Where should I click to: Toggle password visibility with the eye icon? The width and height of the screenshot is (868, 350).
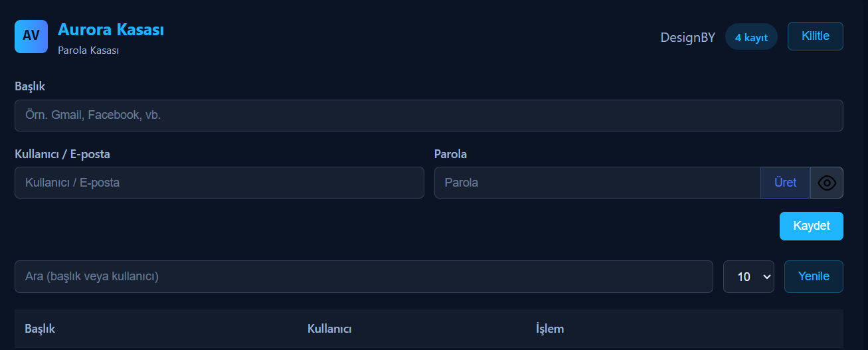[x=827, y=183]
